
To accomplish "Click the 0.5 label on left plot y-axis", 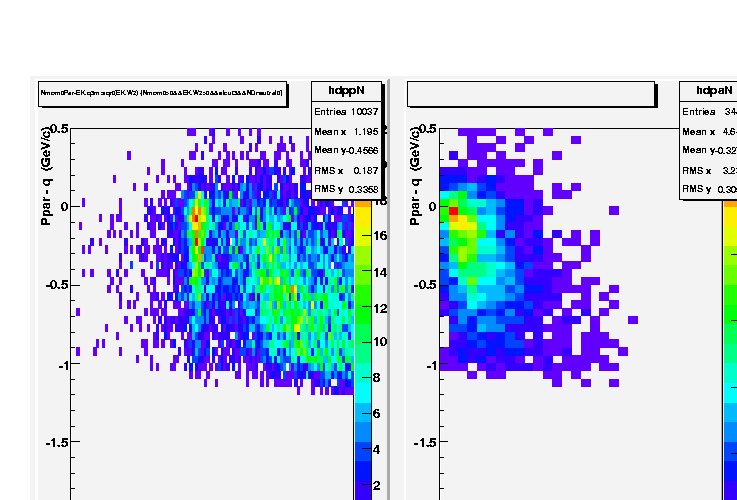I will click(x=59, y=129).
